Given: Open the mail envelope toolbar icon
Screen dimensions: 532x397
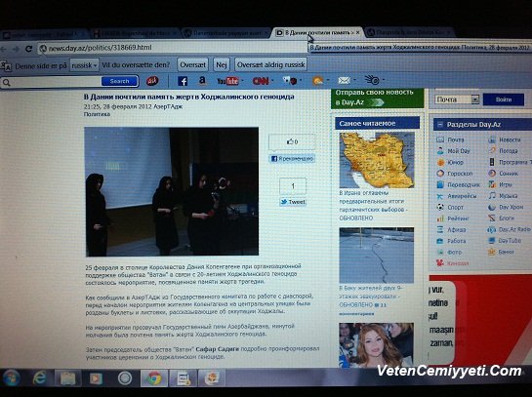Looking at the screenshot, I should 344,80.
